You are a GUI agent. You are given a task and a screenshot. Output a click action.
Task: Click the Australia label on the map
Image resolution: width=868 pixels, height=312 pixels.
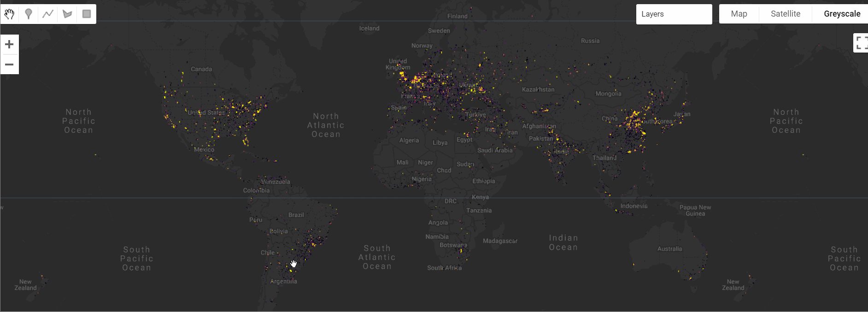click(669, 249)
